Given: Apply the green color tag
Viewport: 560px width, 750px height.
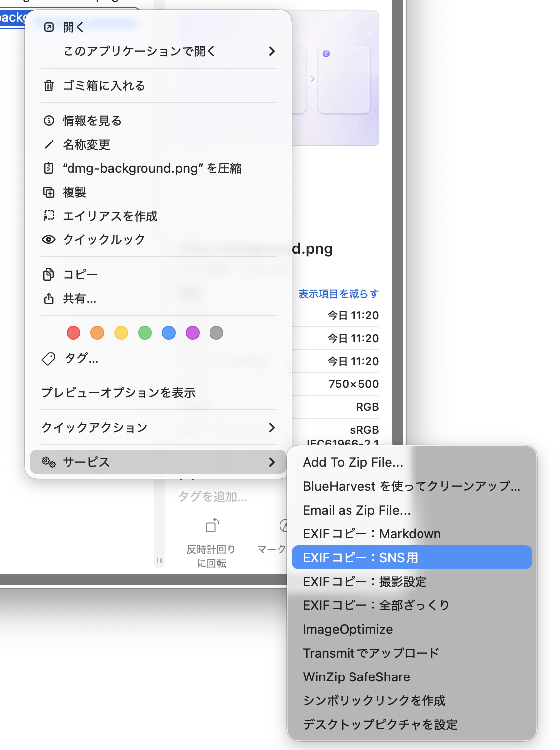Looking at the screenshot, I should [x=145, y=333].
